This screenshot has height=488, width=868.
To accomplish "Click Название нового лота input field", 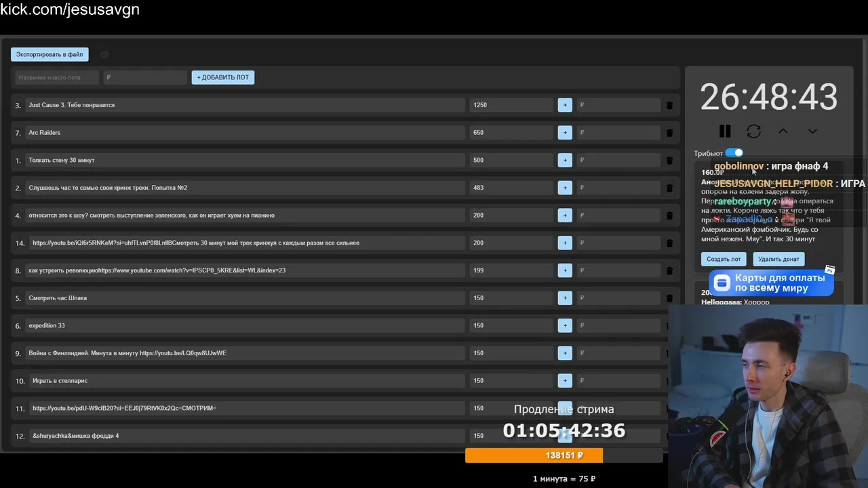I will tap(57, 77).
